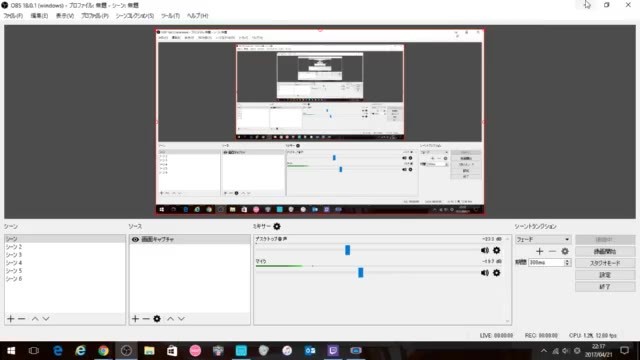Add a new scene with plus icon
The image size is (640, 360).
coord(11,319)
